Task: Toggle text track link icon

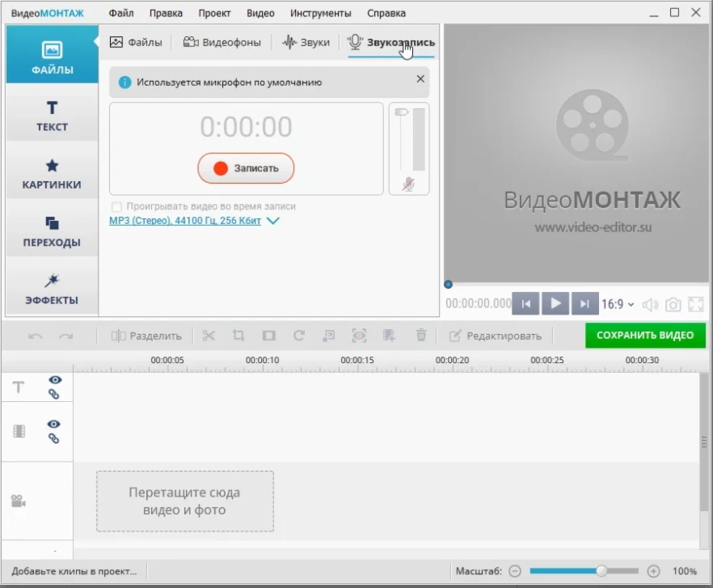Action: (53, 394)
